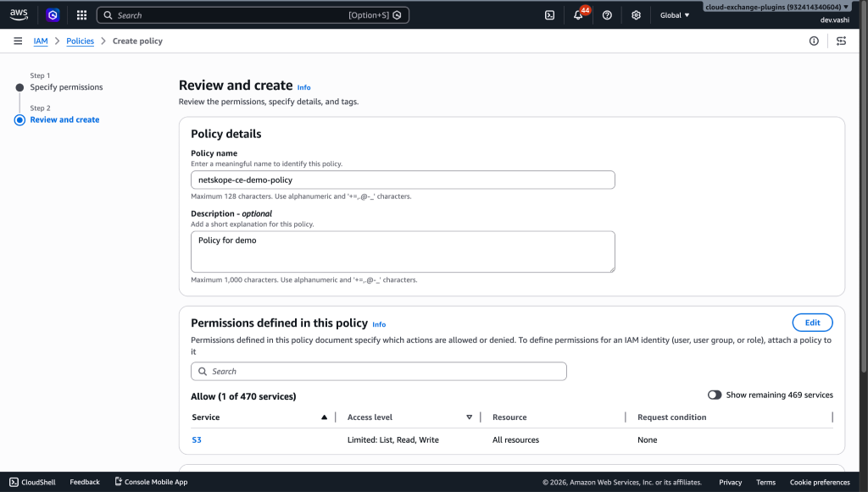The image size is (868, 492).
Task: Click the Resource column header
Action: 509,417
